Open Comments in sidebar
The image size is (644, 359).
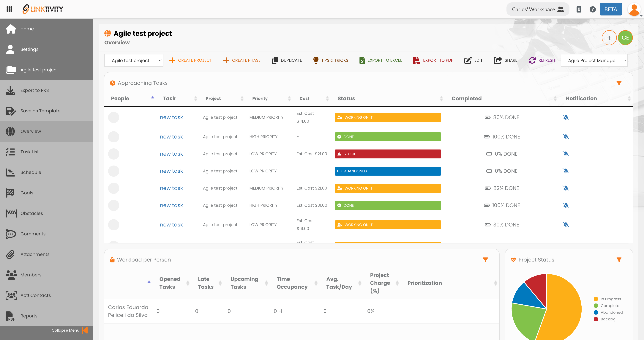(47, 234)
